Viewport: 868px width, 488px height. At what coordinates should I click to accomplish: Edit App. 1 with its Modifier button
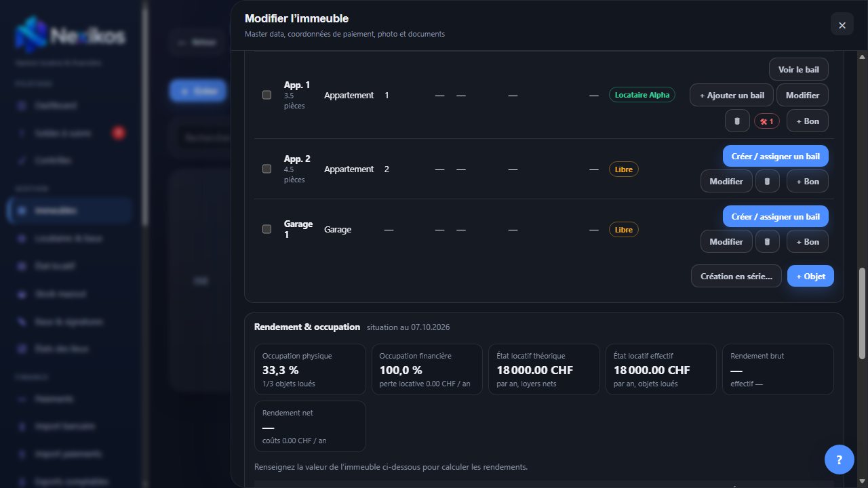click(802, 95)
